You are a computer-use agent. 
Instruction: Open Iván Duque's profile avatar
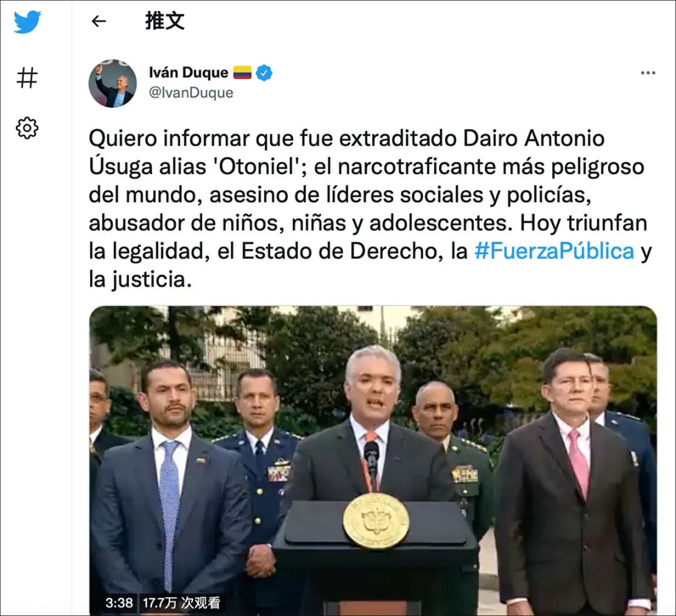pyautogui.click(x=113, y=83)
